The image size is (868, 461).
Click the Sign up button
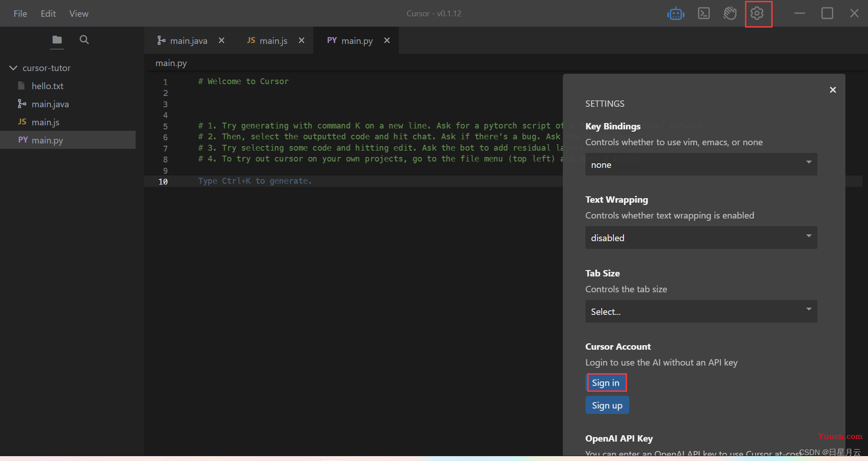tap(607, 405)
